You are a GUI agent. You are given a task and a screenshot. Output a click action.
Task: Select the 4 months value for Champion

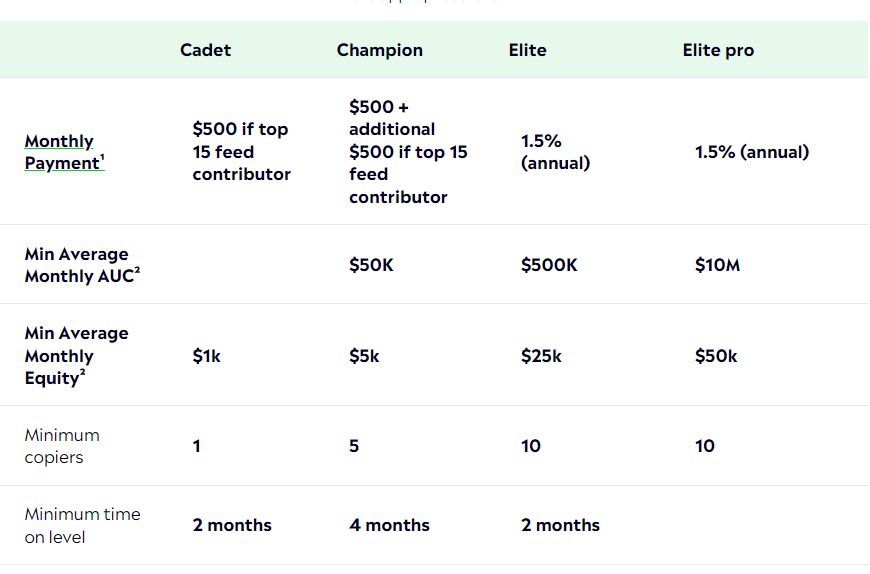pyautogui.click(x=389, y=525)
